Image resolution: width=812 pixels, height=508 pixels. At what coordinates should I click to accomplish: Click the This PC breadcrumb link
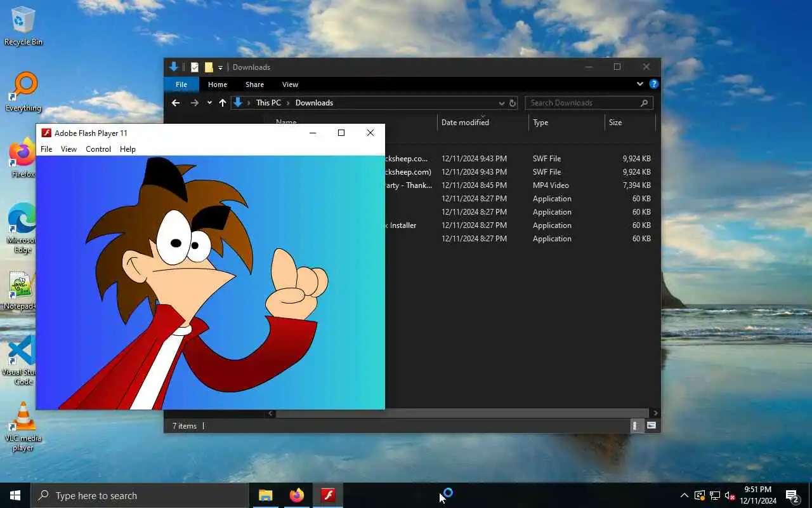268,103
